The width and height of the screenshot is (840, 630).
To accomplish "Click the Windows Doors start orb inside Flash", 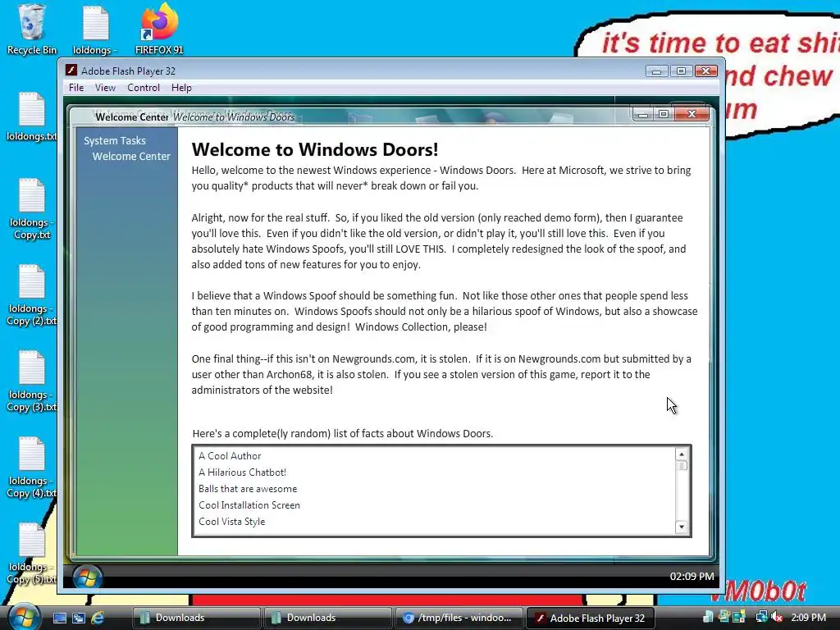I will [x=87, y=577].
